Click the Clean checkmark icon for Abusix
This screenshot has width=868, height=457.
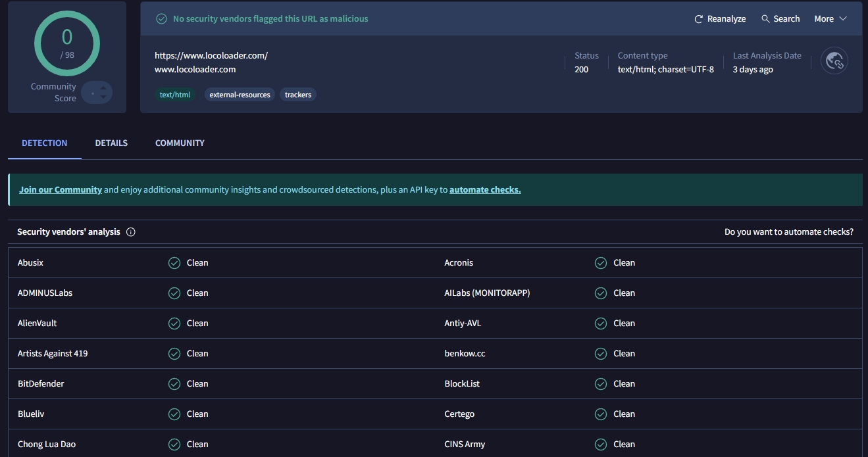pyautogui.click(x=174, y=263)
